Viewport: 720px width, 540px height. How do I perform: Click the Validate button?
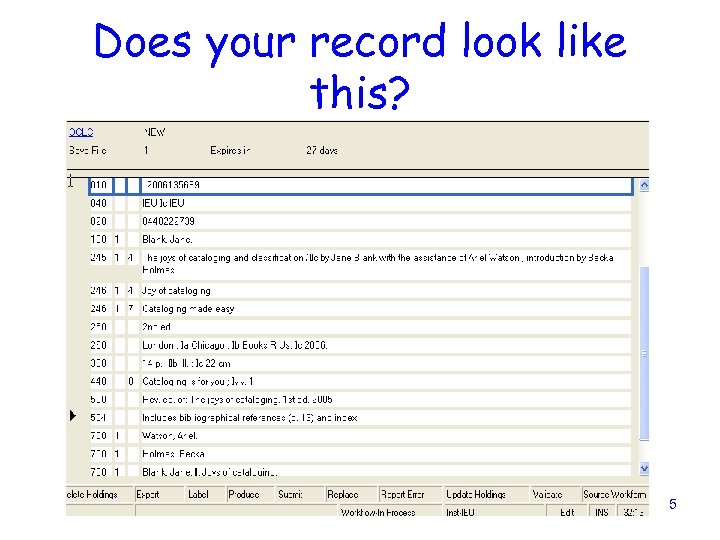pyautogui.click(x=556, y=494)
